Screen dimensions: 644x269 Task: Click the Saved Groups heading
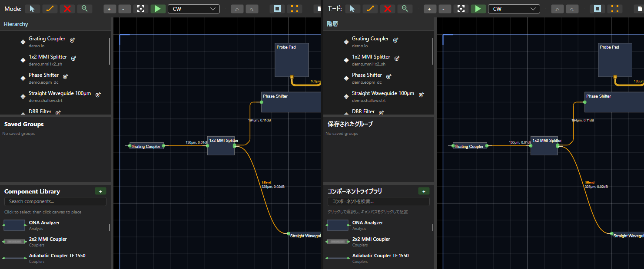click(x=24, y=124)
